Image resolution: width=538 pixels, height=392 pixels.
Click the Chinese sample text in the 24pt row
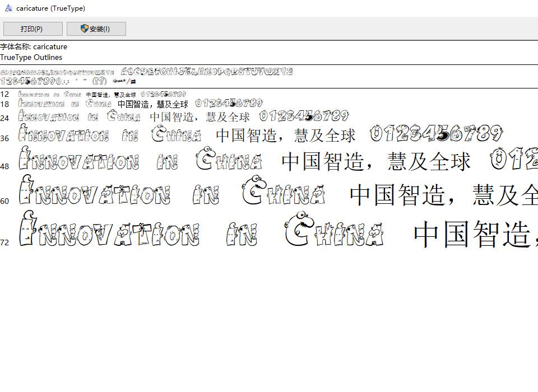click(x=200, y=117)
